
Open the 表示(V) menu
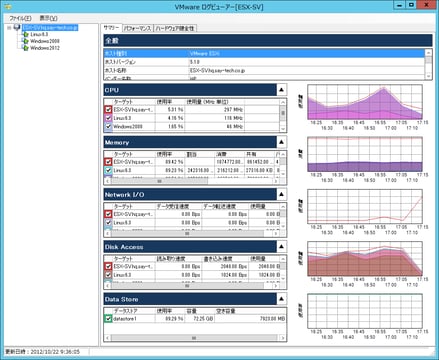click(49, 18)
